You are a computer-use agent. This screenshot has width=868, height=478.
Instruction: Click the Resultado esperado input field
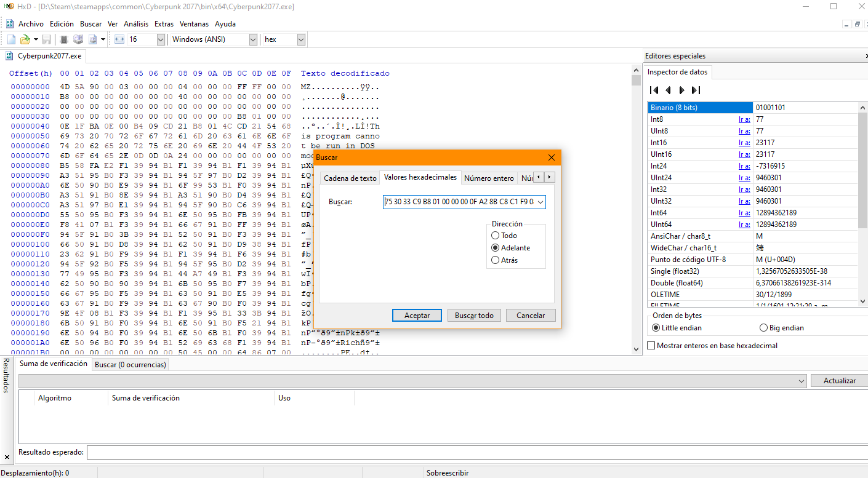[x=477, y=453]
